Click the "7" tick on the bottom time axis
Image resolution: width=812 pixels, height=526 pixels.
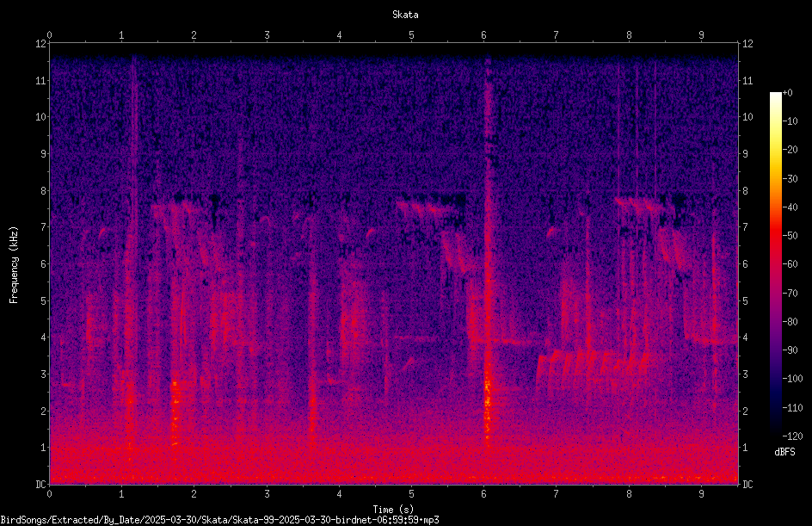557,494
